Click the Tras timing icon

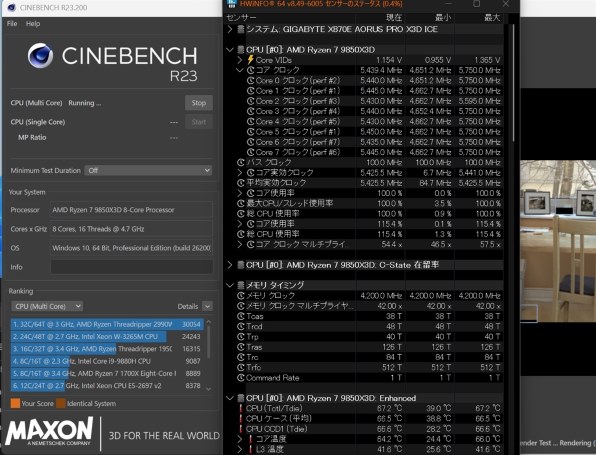(241, 347)
